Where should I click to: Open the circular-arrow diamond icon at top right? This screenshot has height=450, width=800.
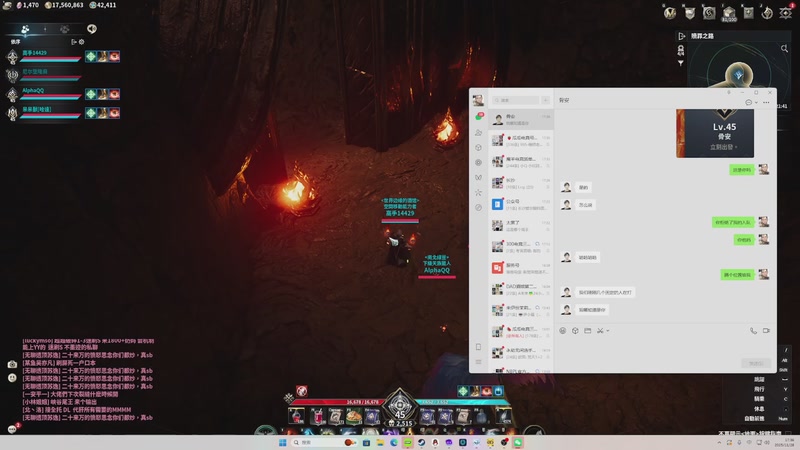pyautogui.click(x=767, y=13)
